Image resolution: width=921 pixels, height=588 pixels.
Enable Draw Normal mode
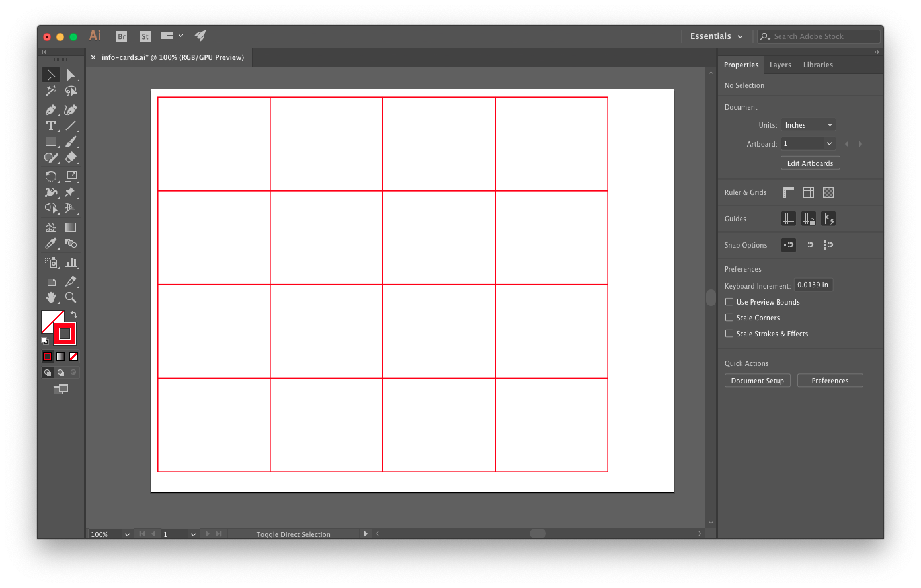(48, 373)
